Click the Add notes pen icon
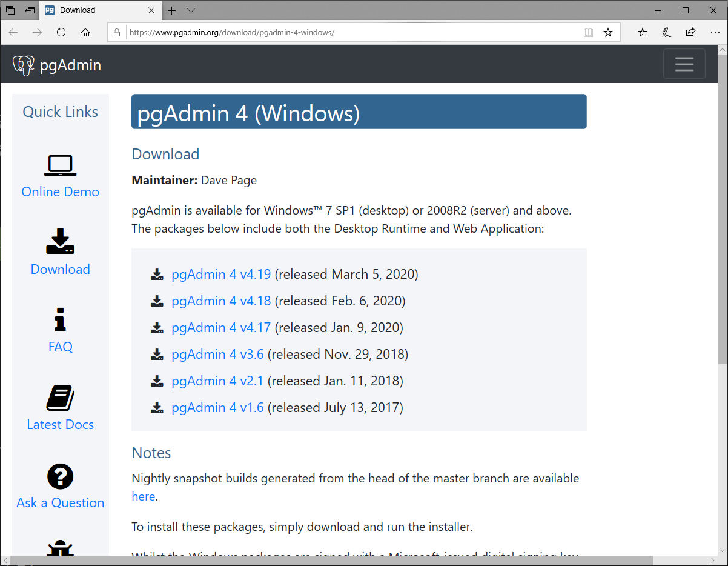Viewport: 728px width, 566px height. (x=667, y=32)
